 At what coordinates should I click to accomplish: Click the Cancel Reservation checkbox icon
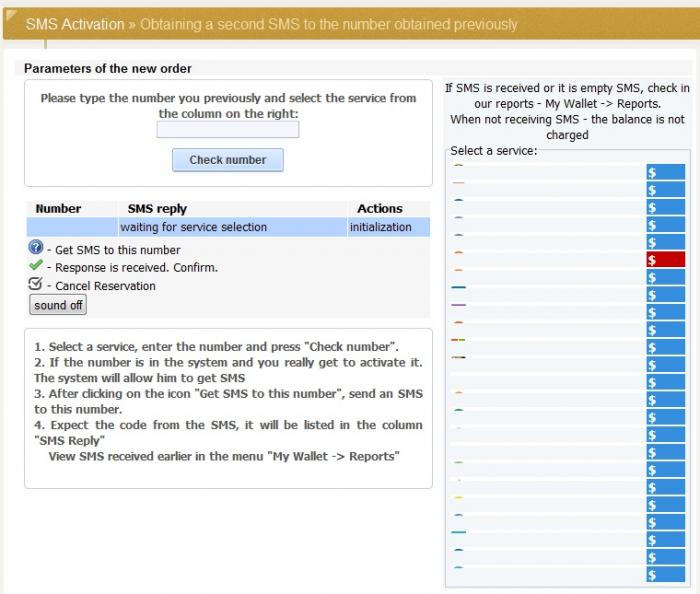click(x=35, y=284)
